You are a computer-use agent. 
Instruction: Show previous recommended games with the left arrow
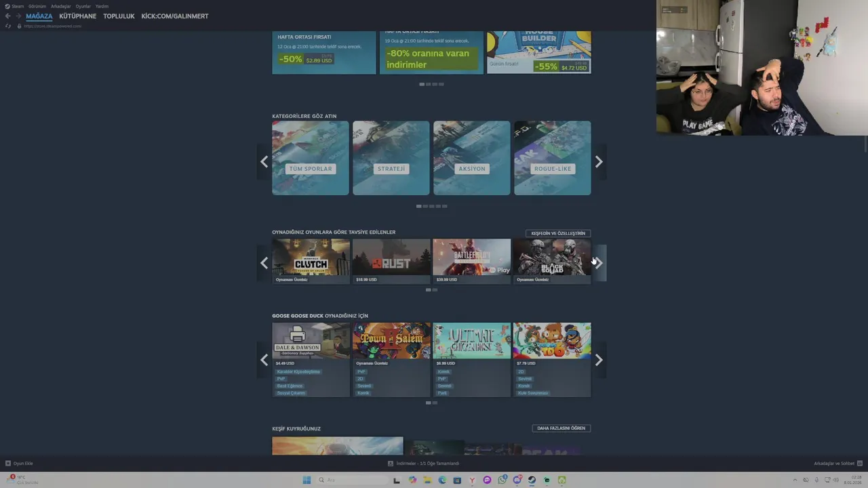point(264,263)
